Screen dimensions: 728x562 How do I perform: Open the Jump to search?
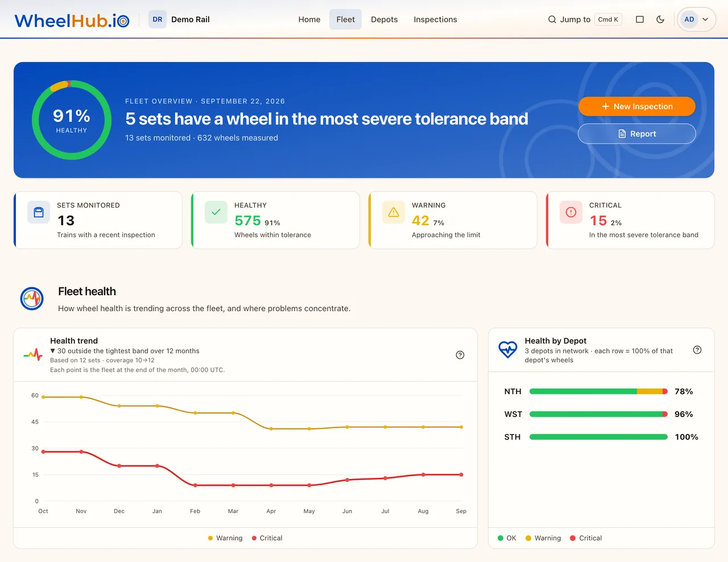coord(585,19)
